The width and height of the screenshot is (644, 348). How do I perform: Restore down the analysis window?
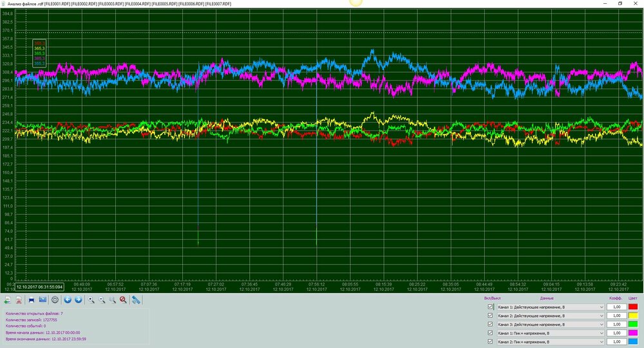(x=620, y=3)
